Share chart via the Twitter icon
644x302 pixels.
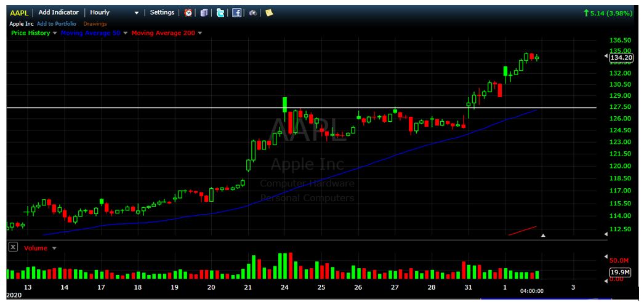click(x=220, y=13)
